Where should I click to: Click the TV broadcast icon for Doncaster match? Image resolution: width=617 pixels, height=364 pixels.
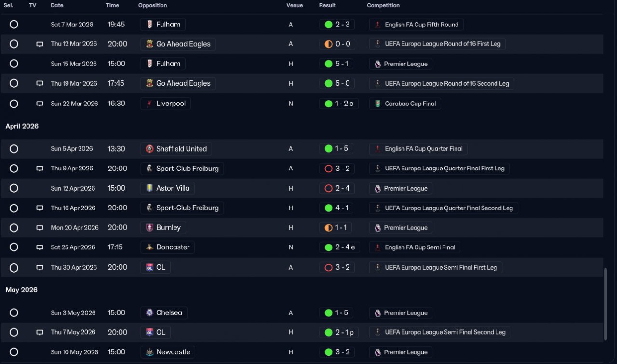click(x=40, y=247)
